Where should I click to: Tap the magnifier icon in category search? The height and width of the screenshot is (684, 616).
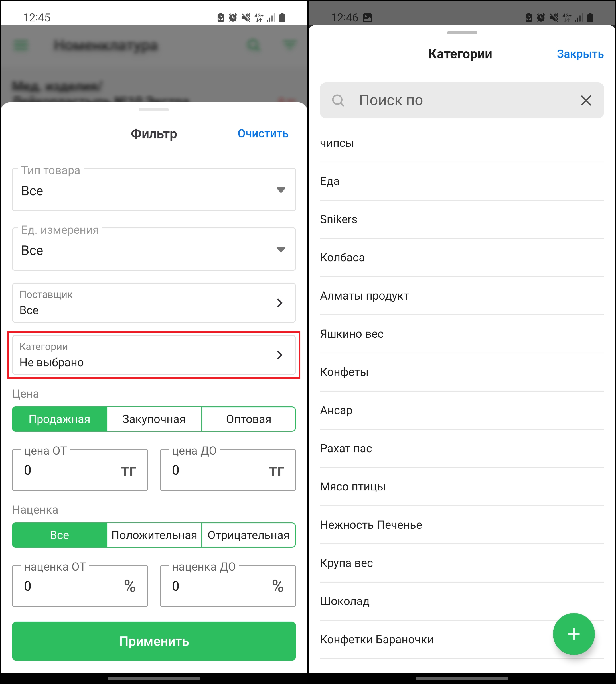pos(338,101)
